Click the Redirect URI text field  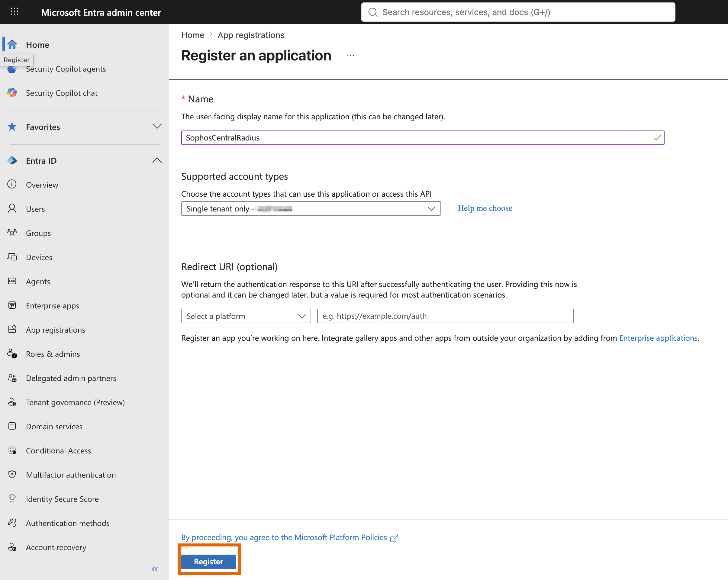pos(445,316)
